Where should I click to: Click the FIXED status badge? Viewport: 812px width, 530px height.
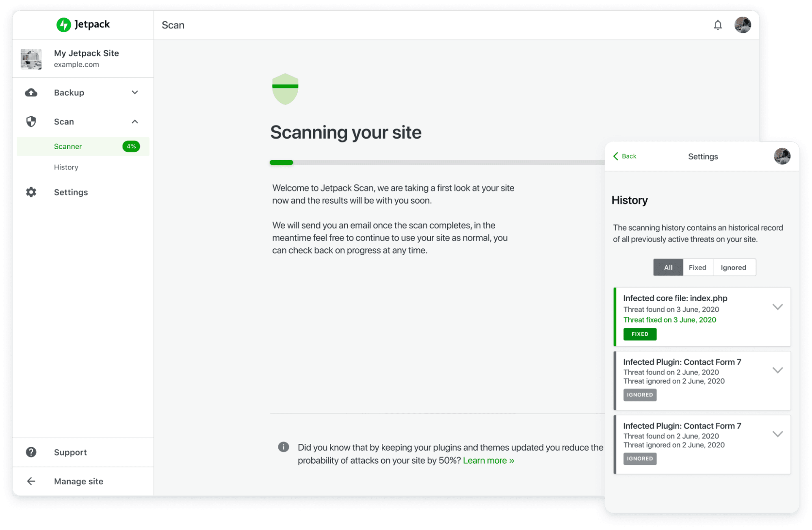pos(640,334)
